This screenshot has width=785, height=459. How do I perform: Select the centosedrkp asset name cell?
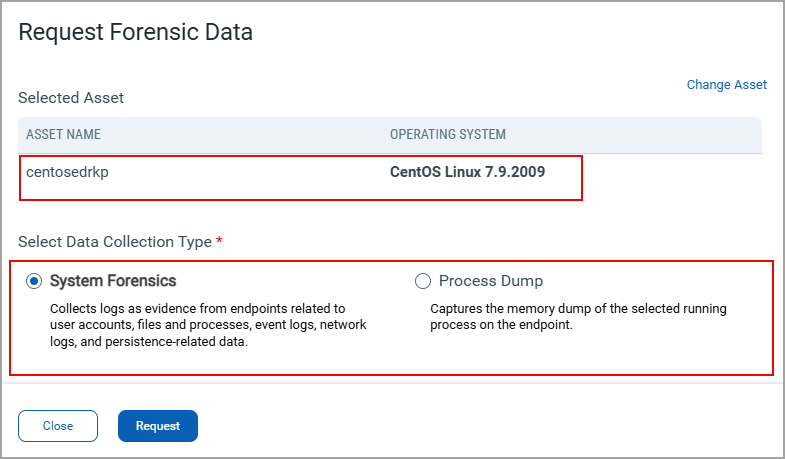click(66, 171)
